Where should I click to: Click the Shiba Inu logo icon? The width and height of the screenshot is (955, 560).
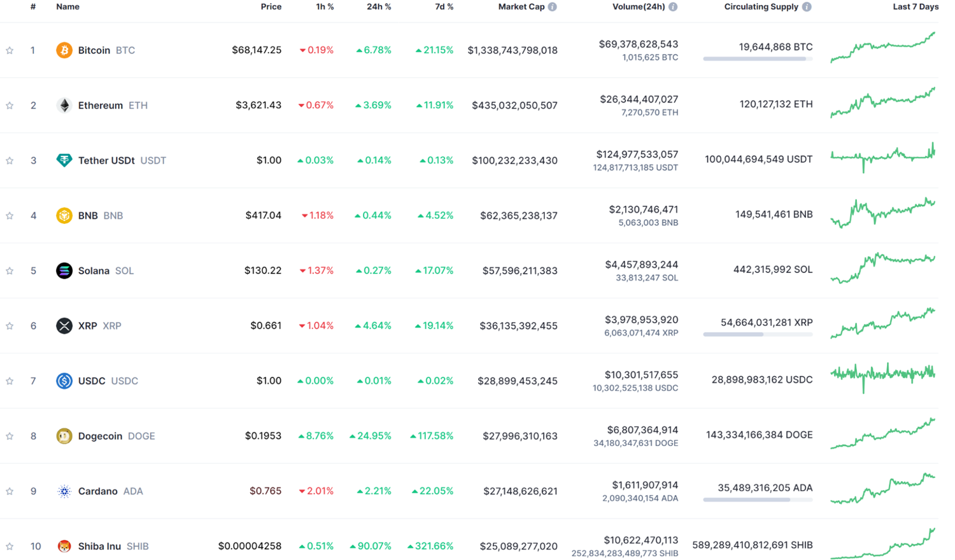click(64, 546)
